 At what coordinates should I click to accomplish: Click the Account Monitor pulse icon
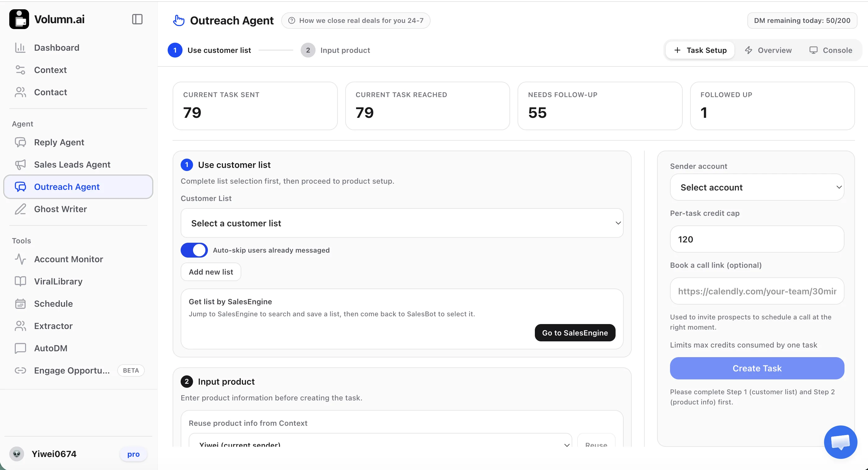coord(20,259)
